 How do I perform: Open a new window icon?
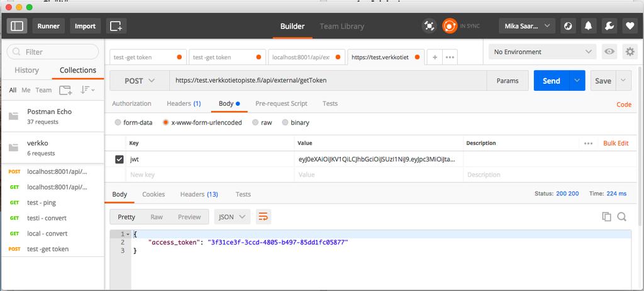coord(116,26)
